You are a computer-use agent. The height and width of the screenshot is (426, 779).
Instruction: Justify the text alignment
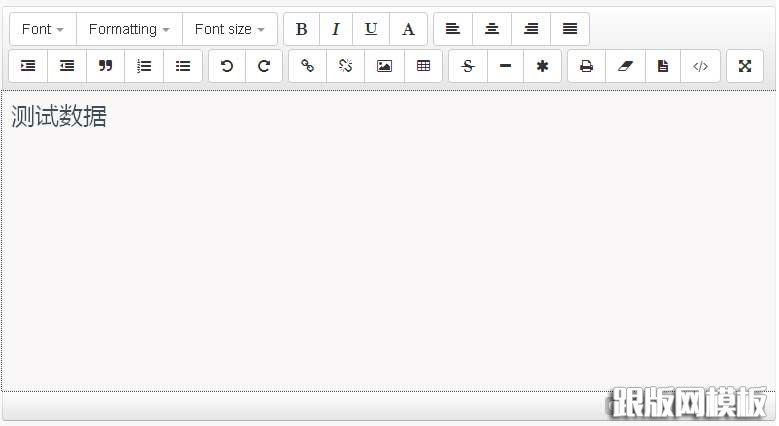coord(570,29)
